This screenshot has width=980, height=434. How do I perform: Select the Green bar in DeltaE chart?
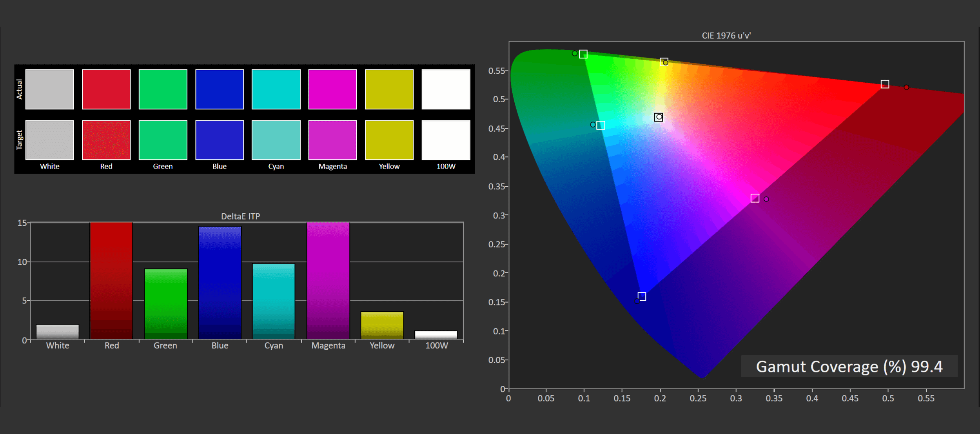point(166,304)
